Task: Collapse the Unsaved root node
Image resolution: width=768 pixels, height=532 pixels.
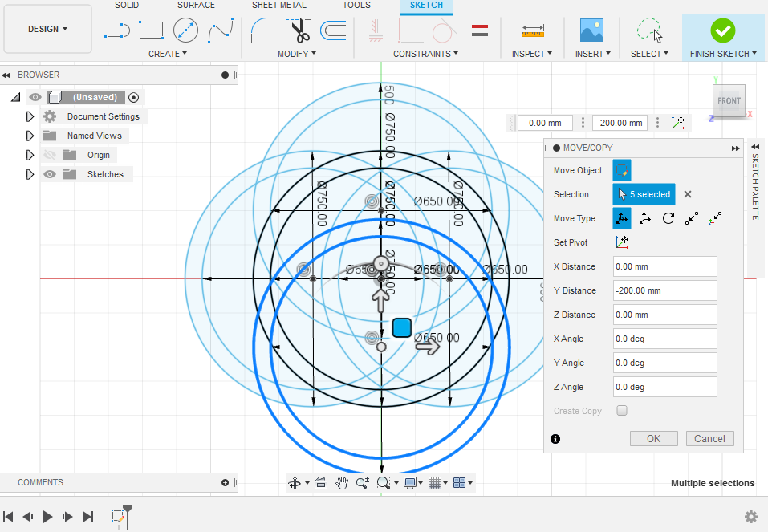Action: 16,97
